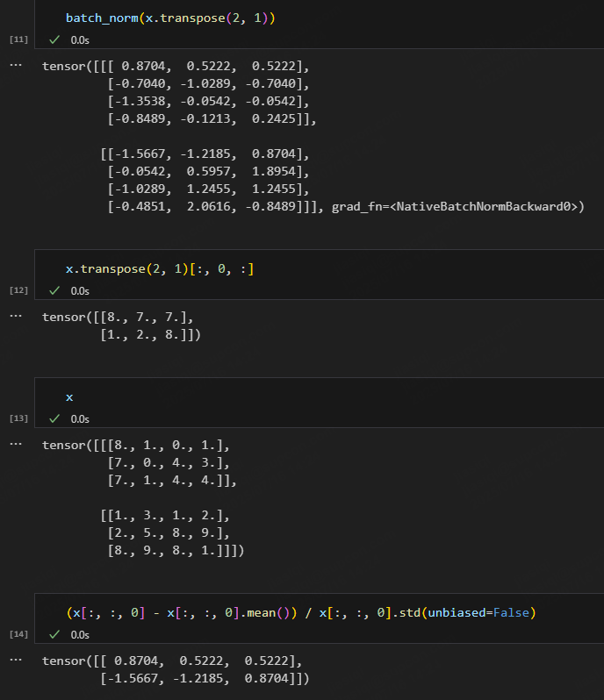Click output row [7., 0., 4., 3.]
The image size is (604, 700).
tap(169, 462)
